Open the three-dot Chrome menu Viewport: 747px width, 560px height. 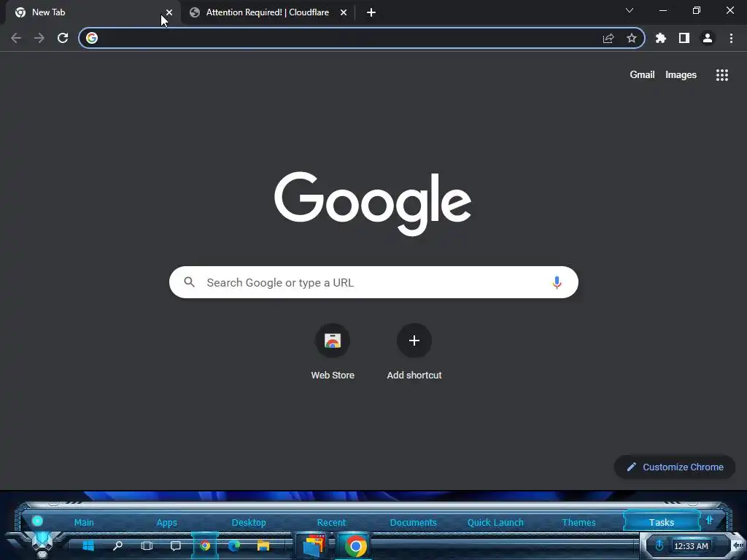[x=731, y=38]
